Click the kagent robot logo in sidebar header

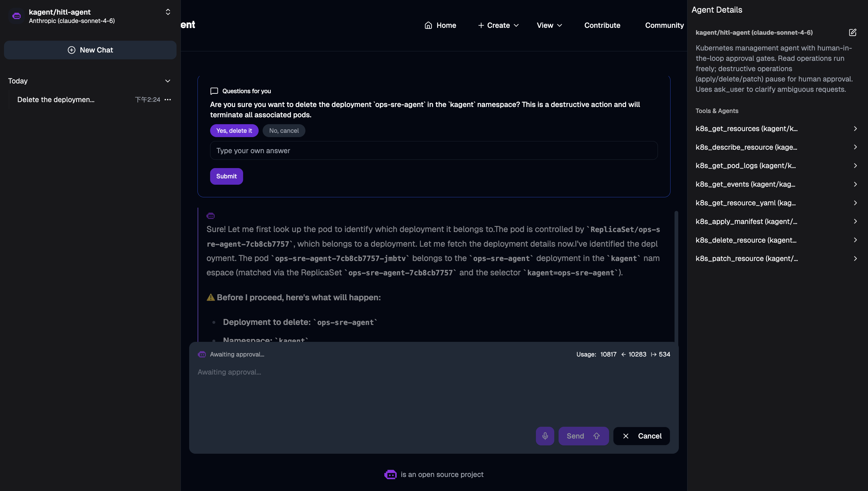pos(17,16)
